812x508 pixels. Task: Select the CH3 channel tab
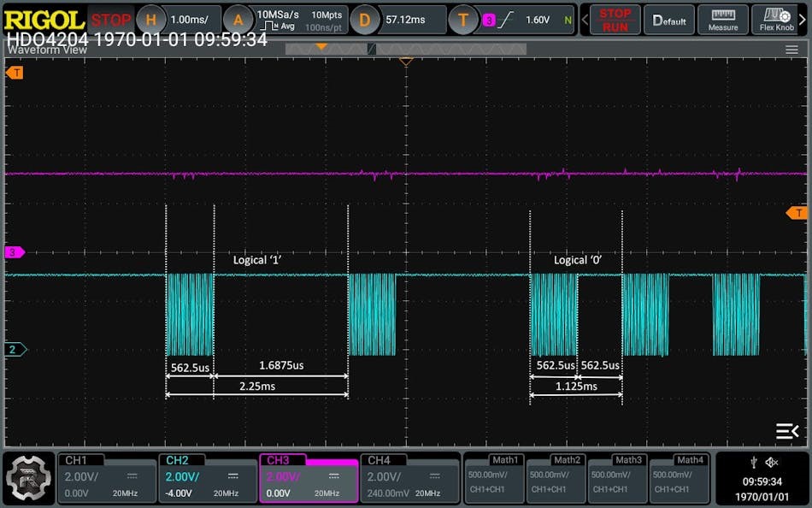[309, 478]
